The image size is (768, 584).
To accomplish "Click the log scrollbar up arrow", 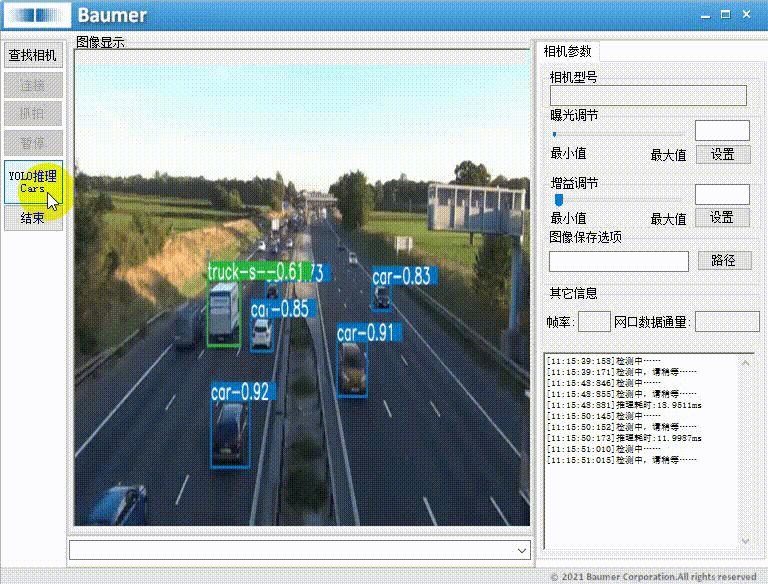I will [745, 363].
